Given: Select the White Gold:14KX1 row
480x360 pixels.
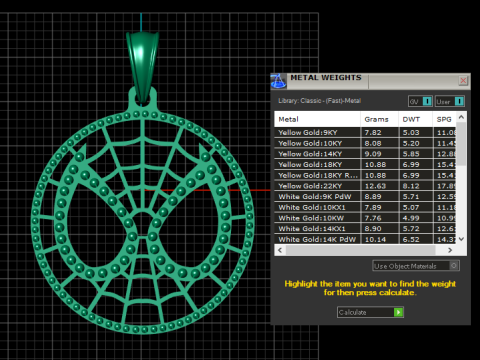Looking at the screenshot, I should (x=365, y=228).
